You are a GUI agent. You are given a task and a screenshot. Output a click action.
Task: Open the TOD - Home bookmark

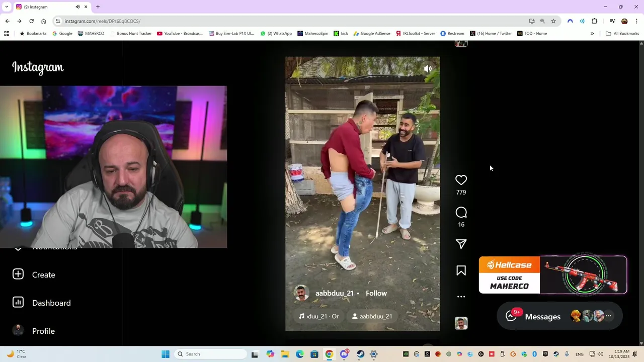point(532,34)
